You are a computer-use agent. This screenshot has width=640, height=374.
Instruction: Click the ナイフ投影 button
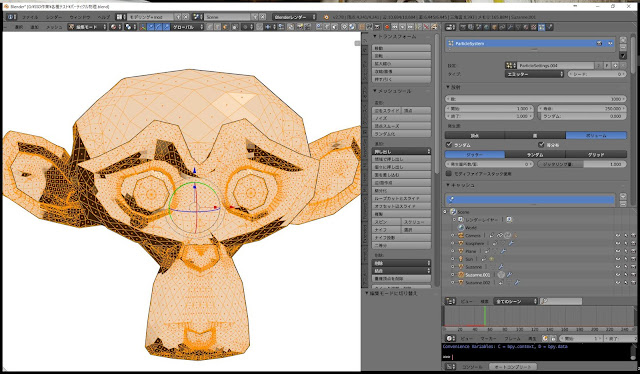(x=401, y=238)
